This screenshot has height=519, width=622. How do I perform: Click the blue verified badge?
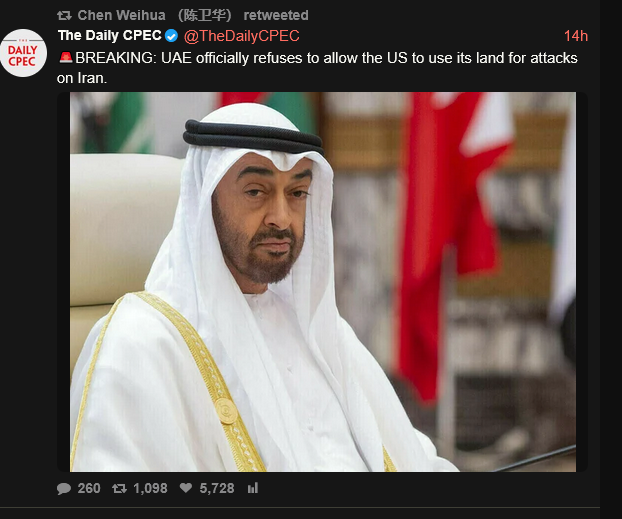click(171, 36)
